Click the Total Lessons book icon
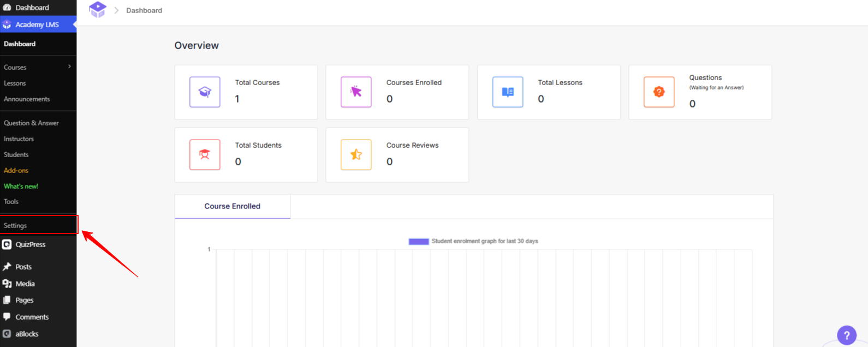868x347 pixels. point(508,92)
